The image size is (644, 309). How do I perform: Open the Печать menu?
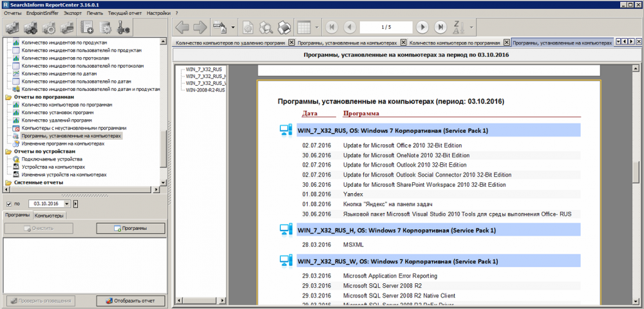95,13
